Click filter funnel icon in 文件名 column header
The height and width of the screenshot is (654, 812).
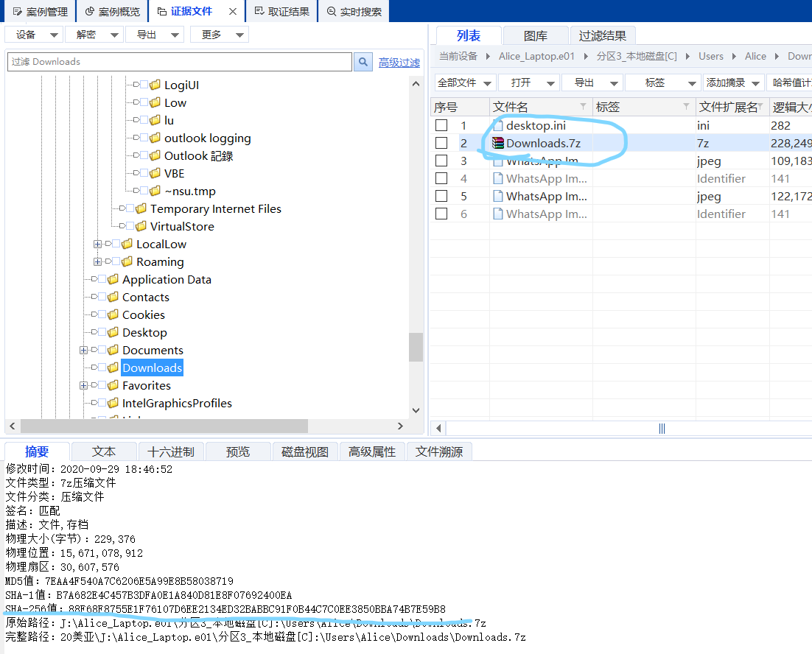pos(583,107)
